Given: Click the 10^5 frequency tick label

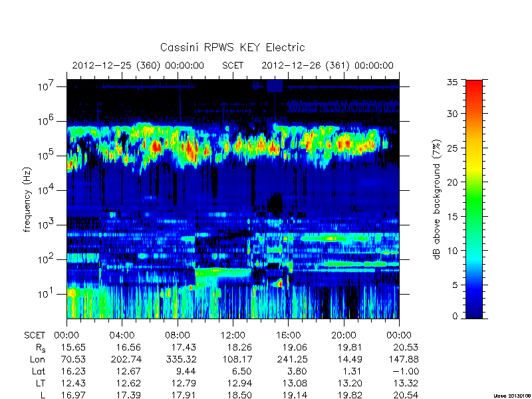Looking at the screenshot, I should (47, 155).
